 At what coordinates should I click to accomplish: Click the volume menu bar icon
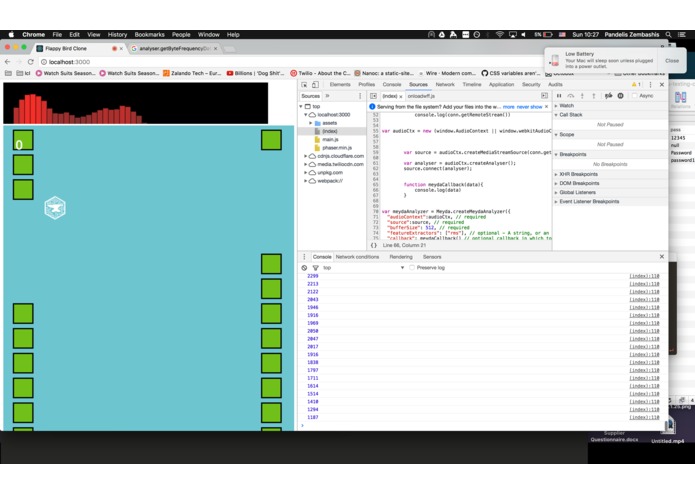tap(523, 35)
